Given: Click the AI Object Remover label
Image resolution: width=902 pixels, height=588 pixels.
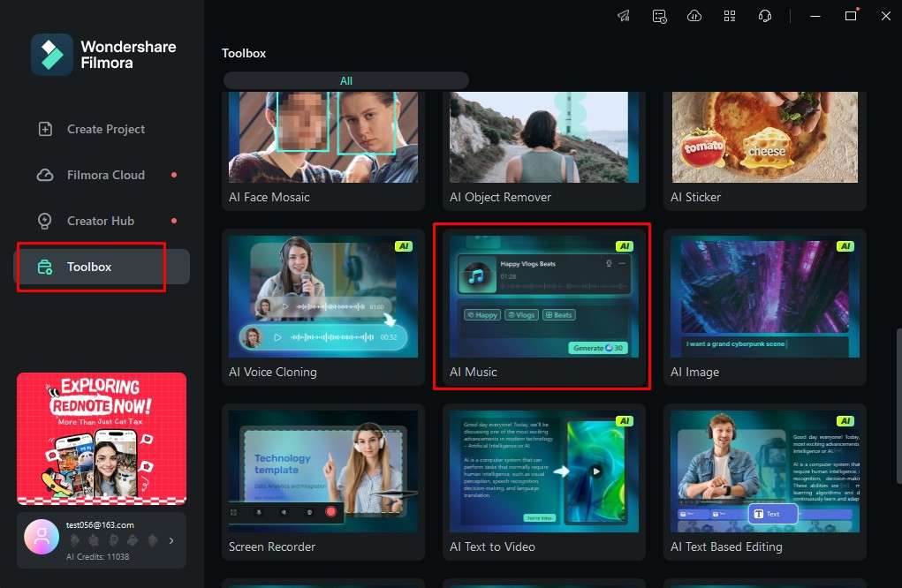Looking at the screenshot, I should (500, 197).
